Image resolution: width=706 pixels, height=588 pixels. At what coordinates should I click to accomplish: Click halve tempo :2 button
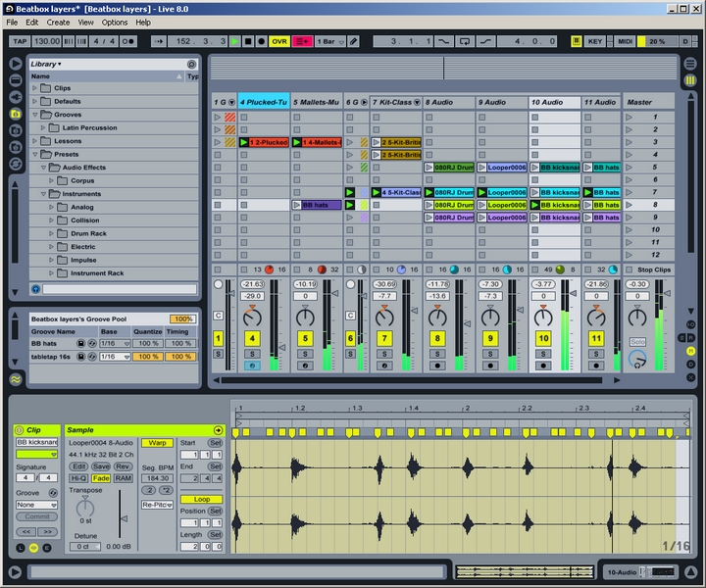(149, 490)
